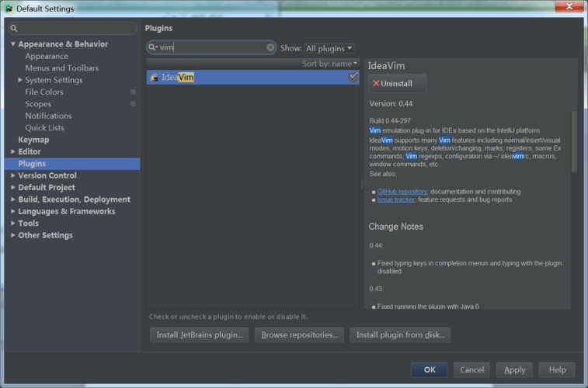
Task: Click the Browse repositories button
Action: [299, 334]
